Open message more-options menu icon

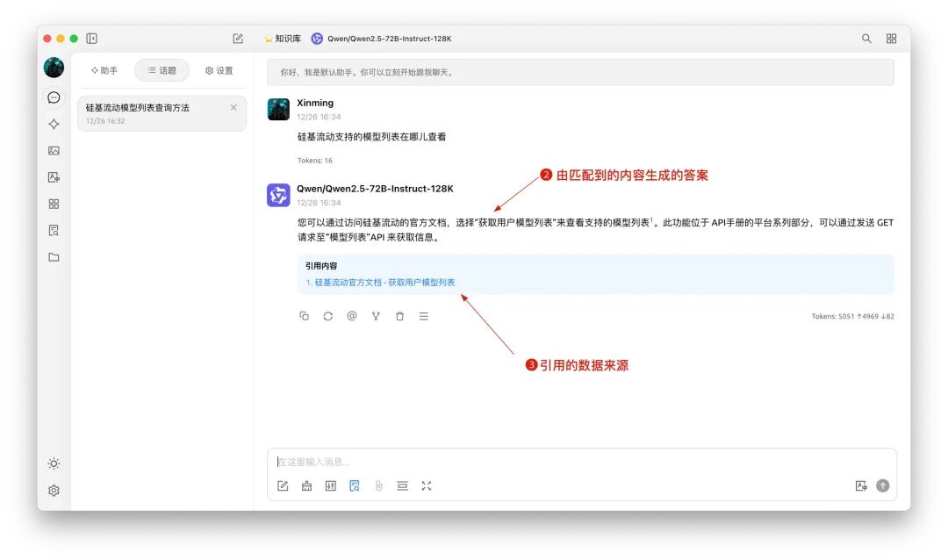pos(424,316)
